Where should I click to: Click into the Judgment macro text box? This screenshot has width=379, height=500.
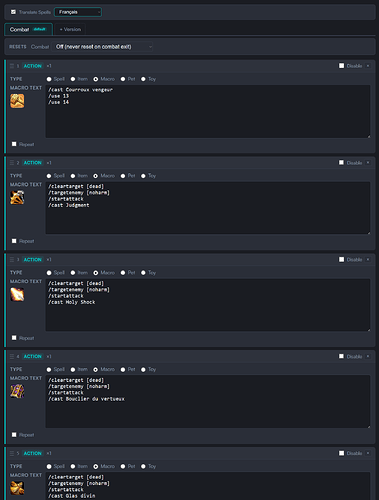tap(208, 208)
